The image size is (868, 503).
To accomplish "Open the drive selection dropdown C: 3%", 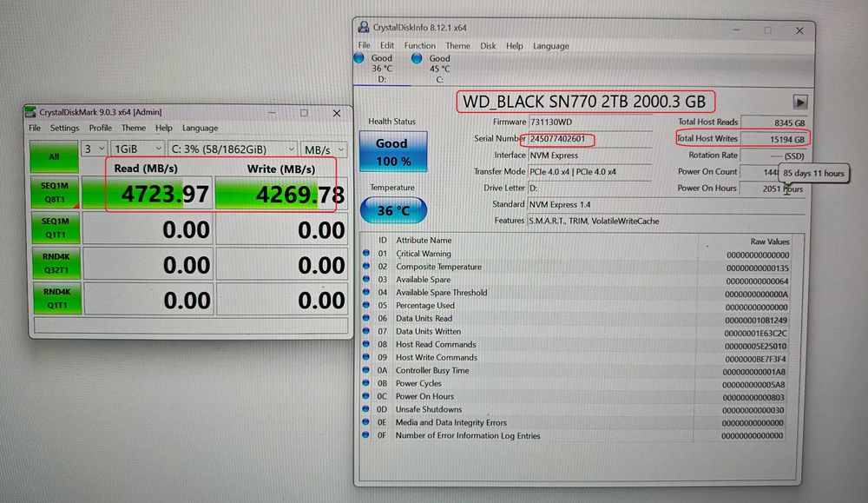I will click(x=233, y=149).
